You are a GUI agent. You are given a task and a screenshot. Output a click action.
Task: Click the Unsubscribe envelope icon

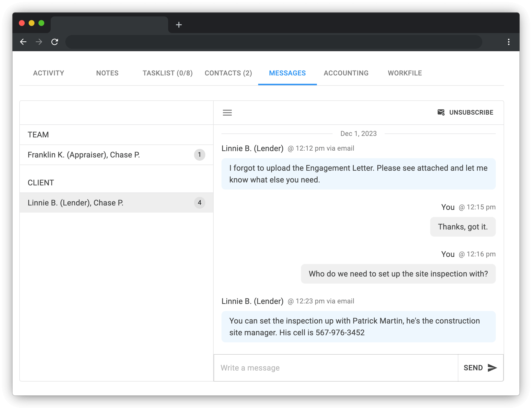441,112
